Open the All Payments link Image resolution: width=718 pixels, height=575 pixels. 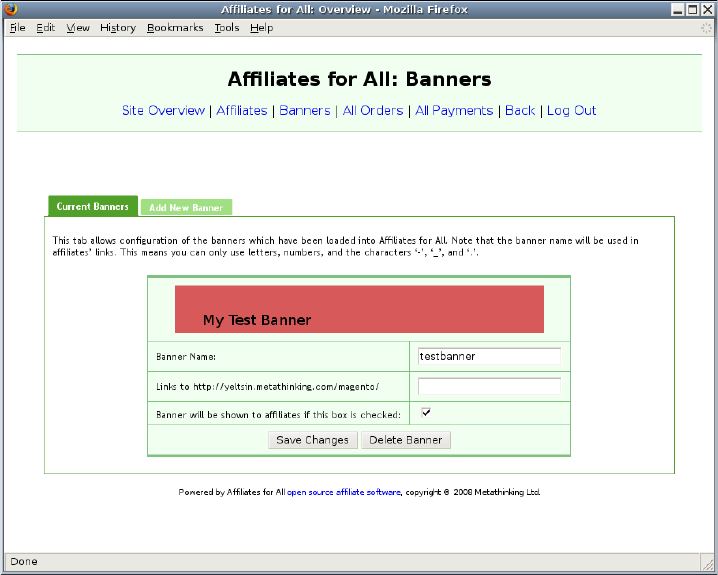click(454, 110)
